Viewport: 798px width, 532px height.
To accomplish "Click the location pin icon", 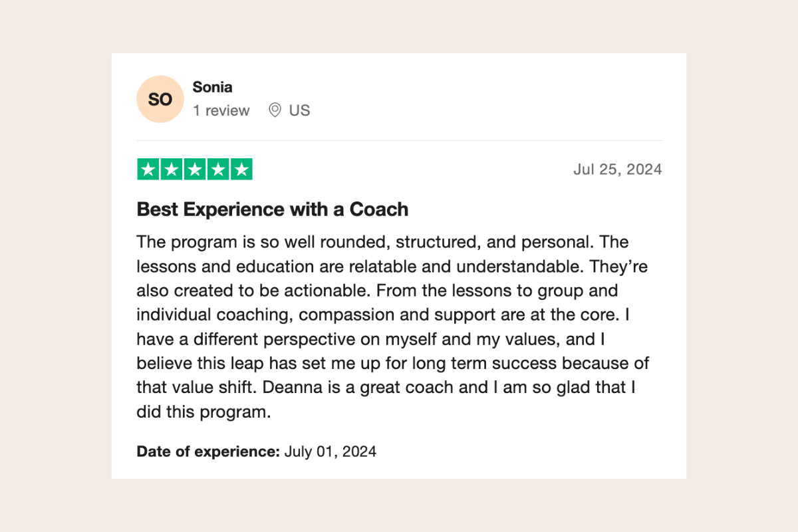I will pyautogui.click(x=275, y=110).
